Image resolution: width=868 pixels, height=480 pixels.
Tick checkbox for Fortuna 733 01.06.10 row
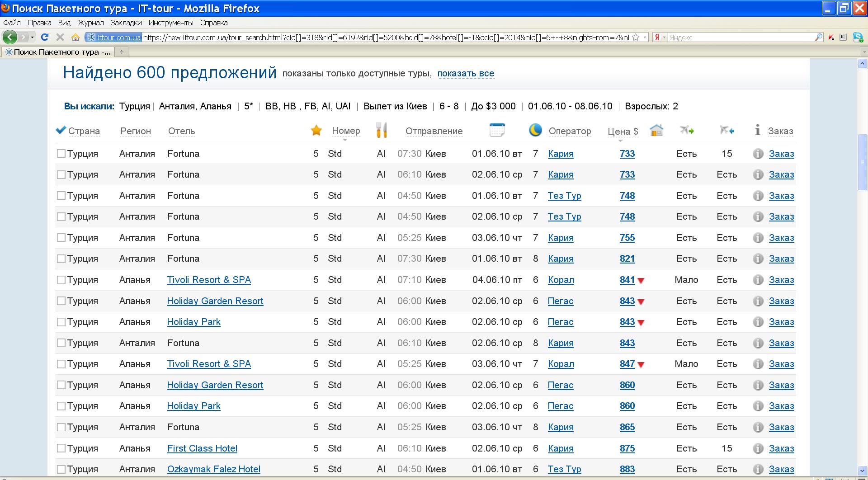(61, 154)
